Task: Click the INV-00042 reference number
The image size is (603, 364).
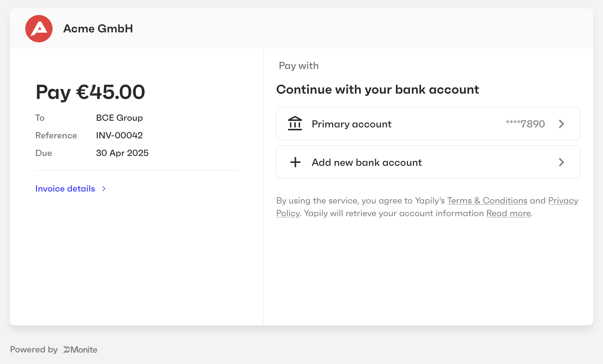Action: [119, 136]
